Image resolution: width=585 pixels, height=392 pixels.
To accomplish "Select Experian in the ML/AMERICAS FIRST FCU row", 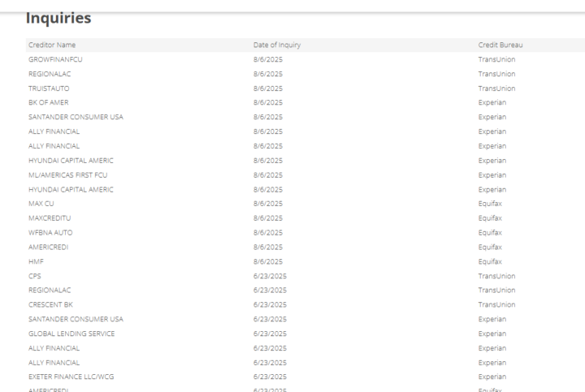I will (492, 175).
